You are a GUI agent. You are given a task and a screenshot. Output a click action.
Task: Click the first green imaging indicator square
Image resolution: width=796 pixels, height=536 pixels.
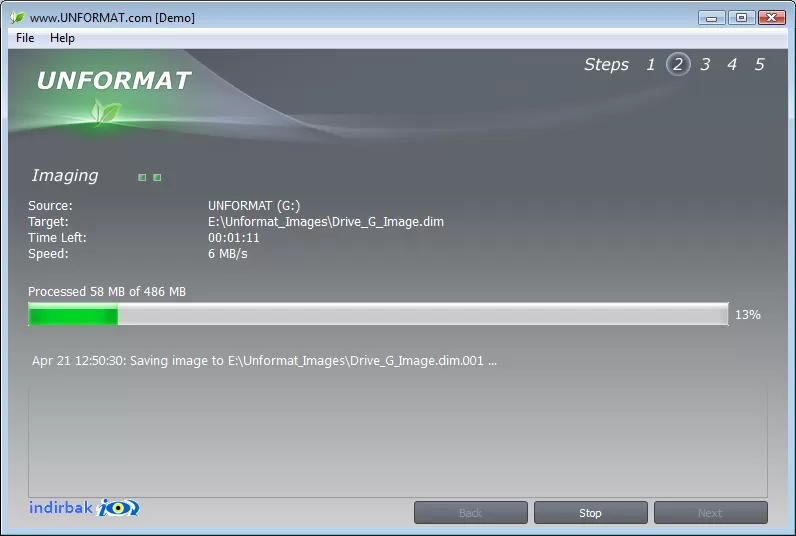pos(142,177)
